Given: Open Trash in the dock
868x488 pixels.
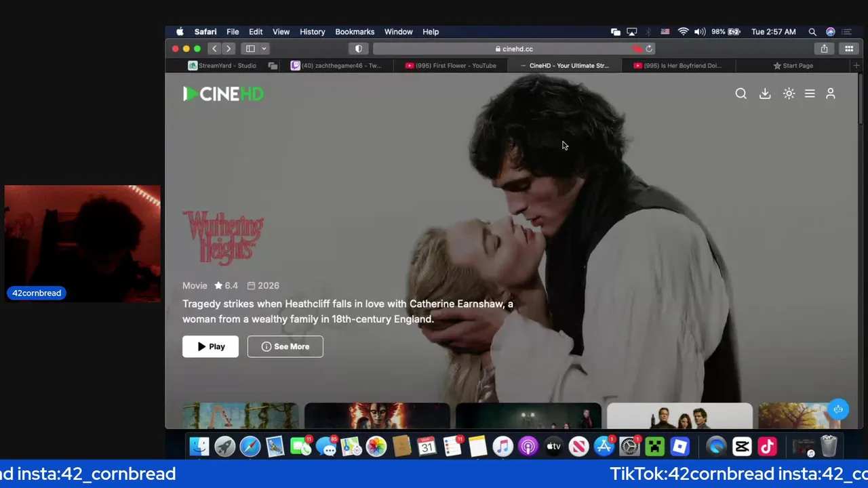Looking at the screenshot, I should [829, 446].
